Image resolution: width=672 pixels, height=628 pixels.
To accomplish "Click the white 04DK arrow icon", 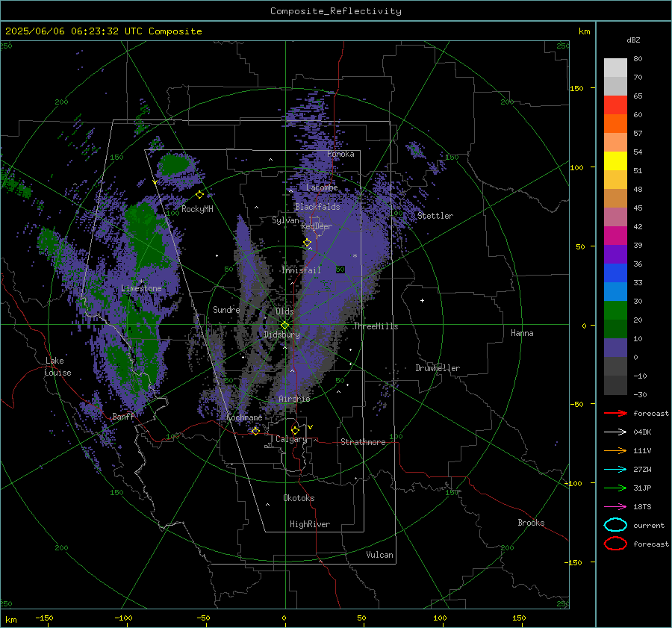I will pos(615,432).
